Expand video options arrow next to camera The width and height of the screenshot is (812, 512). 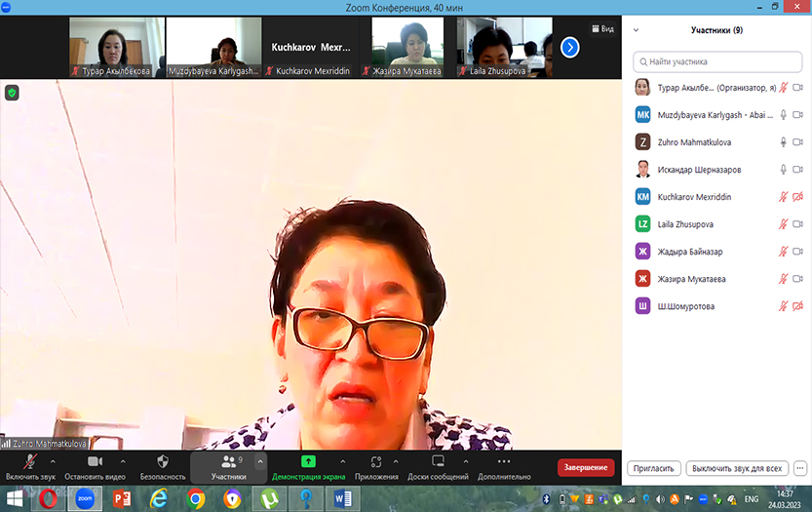123,461
